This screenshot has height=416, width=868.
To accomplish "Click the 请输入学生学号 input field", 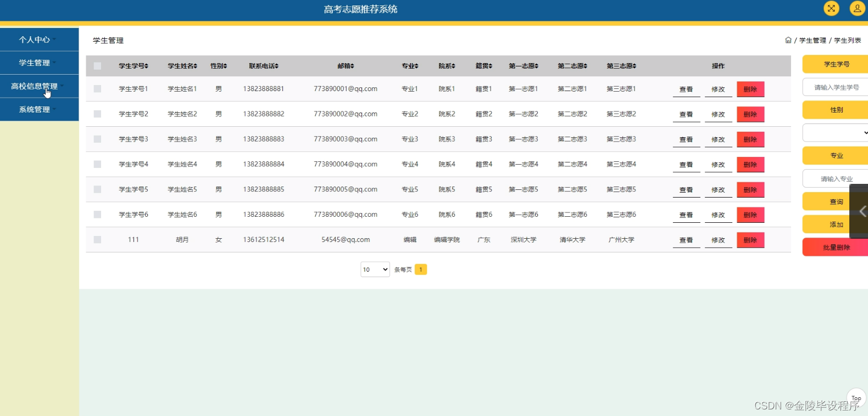I will (x=836, y=87).
